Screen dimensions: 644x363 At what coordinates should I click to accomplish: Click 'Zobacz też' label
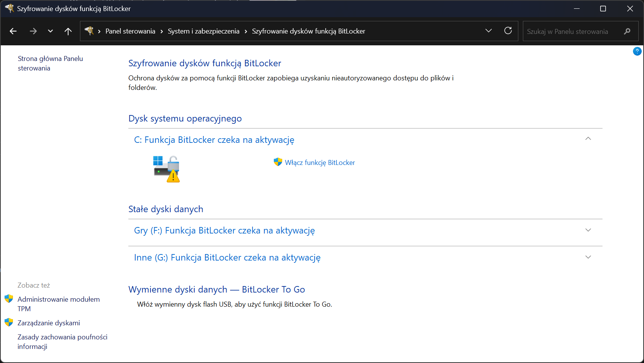(34, 285)
